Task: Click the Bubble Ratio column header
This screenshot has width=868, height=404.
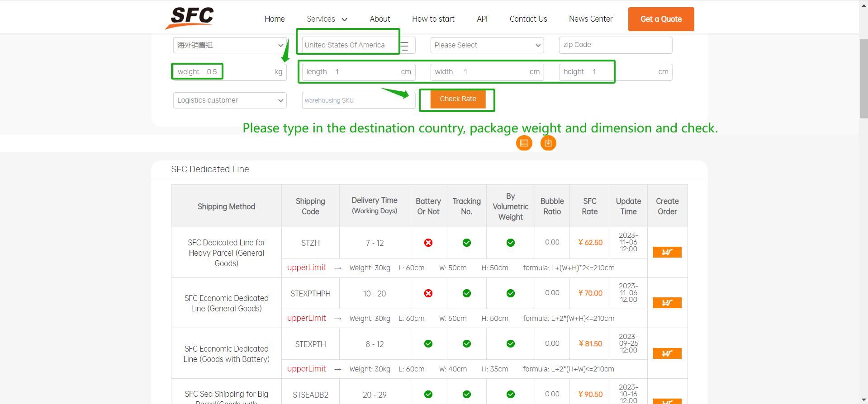Action: pos(552,206)
